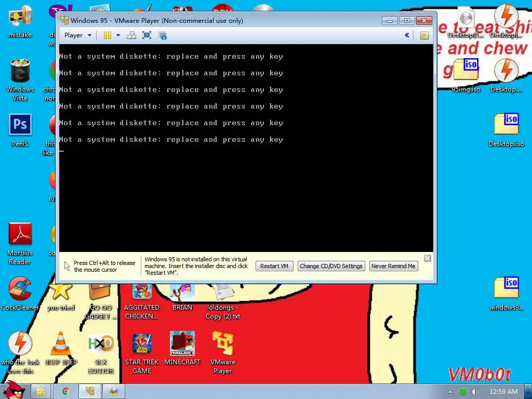Click the 12:59 AM clock
The width and height of the screenshot is (532, 399).
[503, 392]
